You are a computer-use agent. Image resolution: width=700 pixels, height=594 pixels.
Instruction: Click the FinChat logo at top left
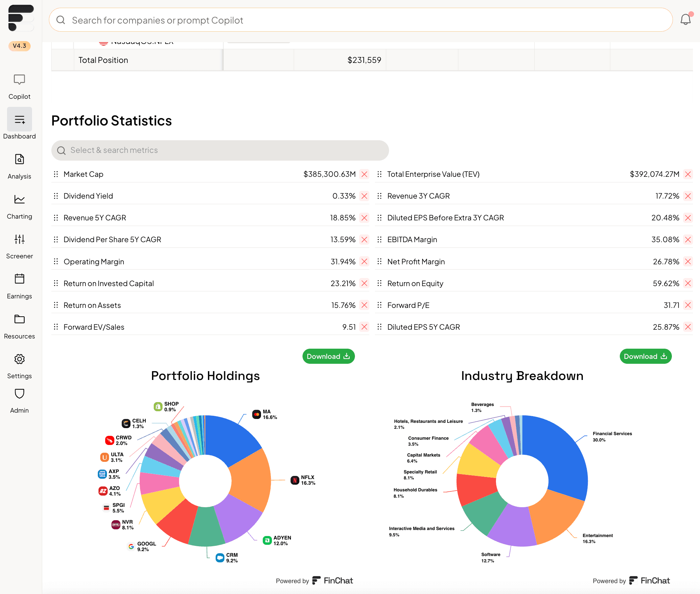click(21, 18)
